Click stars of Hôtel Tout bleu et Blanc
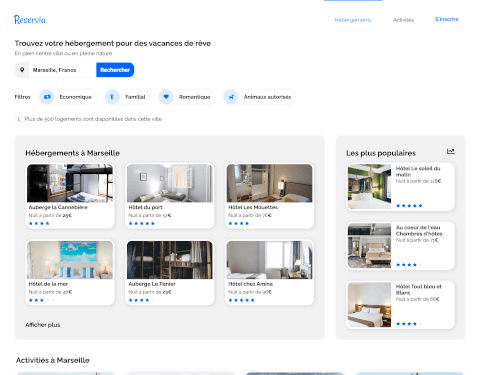Screen dimensions: 480x375 pyautogui.click(x=409, y=324)
